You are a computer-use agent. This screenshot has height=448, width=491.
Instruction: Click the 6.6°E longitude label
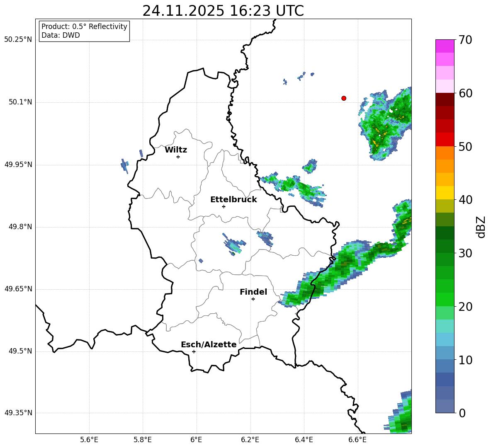pos(357,440)
